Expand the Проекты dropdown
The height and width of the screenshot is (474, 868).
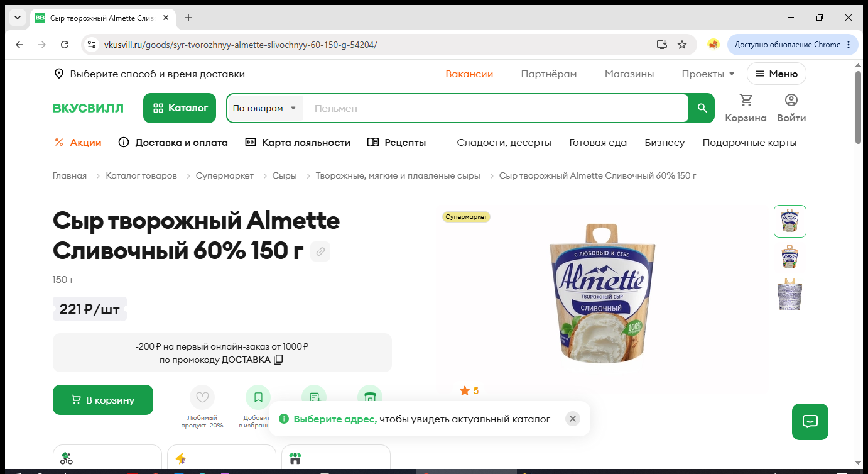click(708, 74)
